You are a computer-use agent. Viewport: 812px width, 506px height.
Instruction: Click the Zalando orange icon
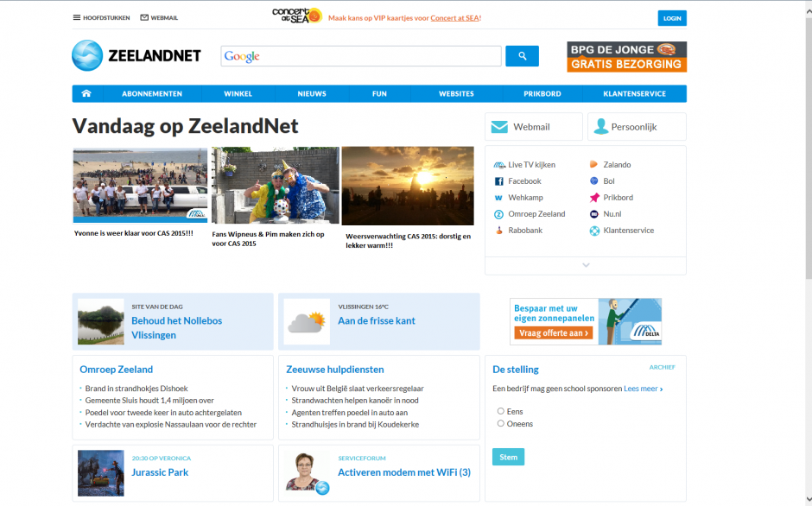594,165
